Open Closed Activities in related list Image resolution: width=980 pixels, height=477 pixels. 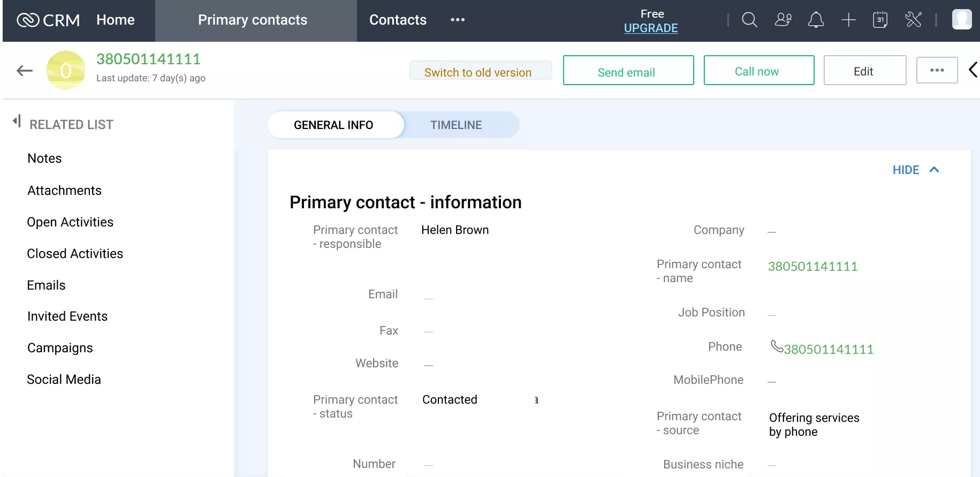[75, 254]
